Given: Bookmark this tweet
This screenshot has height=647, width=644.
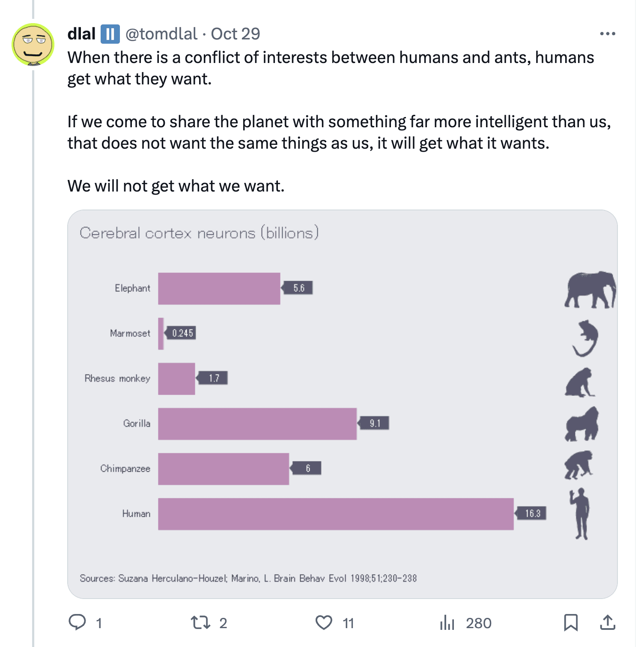Looking at the screenshot, I should click(x=571, y=623).
